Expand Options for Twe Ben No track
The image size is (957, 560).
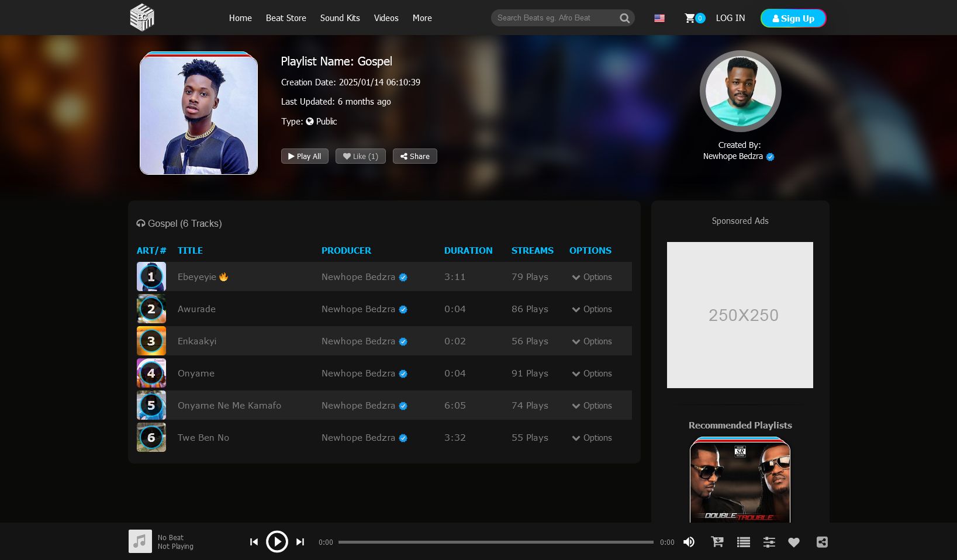coord(592,438)
